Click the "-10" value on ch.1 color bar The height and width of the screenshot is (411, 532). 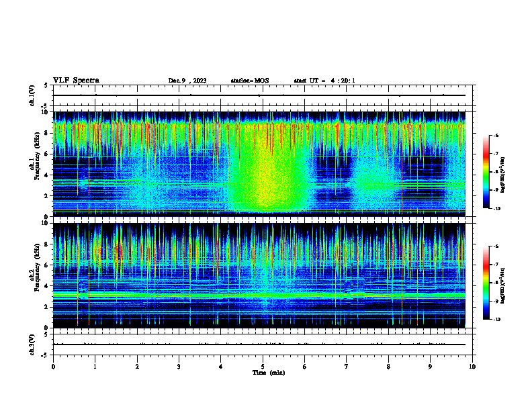(496, 209)
